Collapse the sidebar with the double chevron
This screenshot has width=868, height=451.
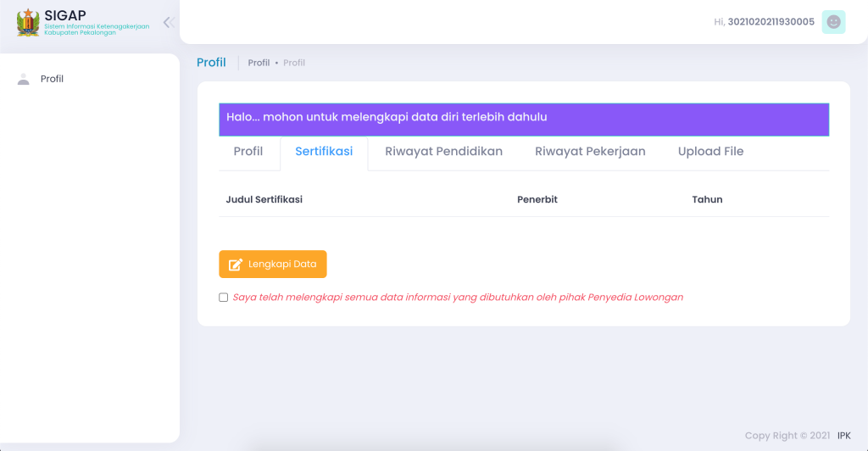[x=169, y=22]
